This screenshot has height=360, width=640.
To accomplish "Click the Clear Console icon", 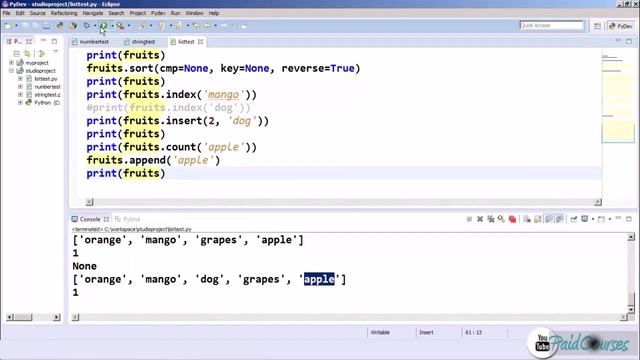I will pos(527,219).
